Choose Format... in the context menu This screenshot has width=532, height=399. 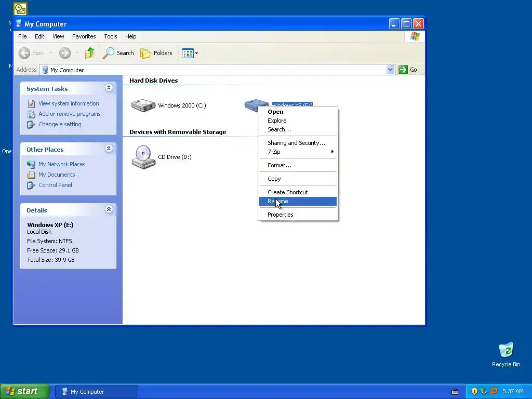click(x=298, y=165)
